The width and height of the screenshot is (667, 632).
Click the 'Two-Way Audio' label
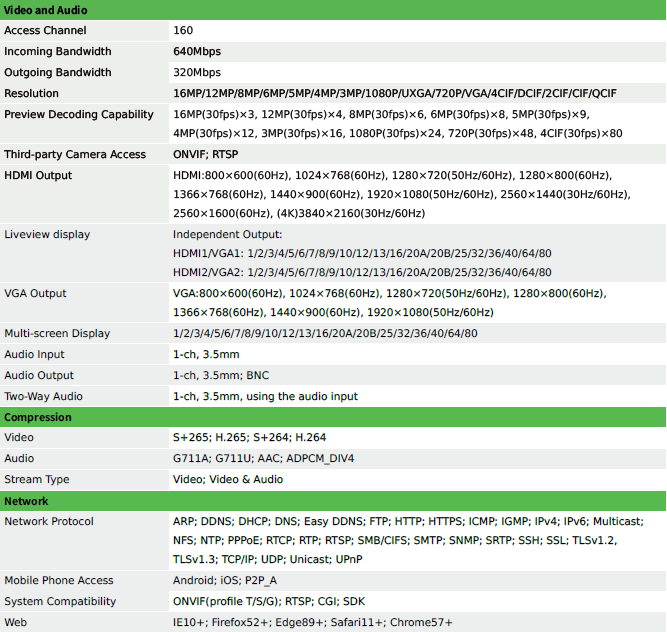pos(43,396)
